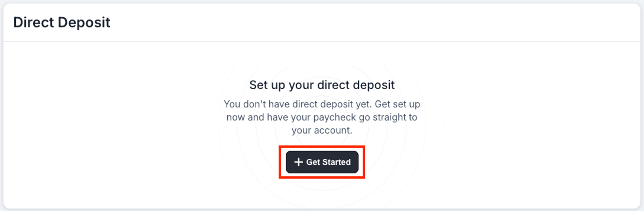Click the "Get set up" phrase in the description
The height and width of the screenshot is (211, 644).
point(397,104)
